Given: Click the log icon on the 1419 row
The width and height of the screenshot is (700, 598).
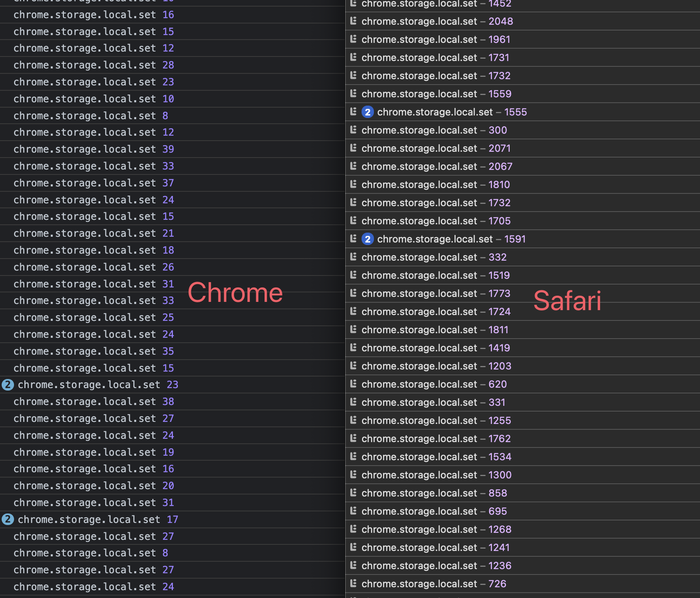Looking at the screenshot, I should (x=353, y=348).
